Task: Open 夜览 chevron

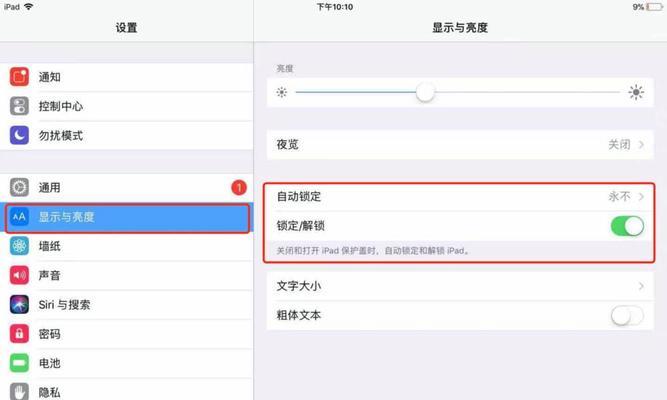Action: (641, 145)
